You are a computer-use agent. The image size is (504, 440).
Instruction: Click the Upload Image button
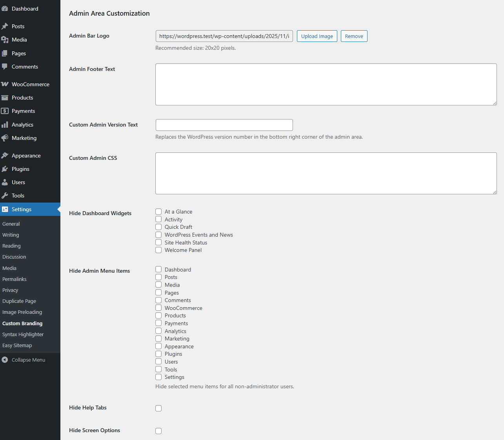(317, 36)
